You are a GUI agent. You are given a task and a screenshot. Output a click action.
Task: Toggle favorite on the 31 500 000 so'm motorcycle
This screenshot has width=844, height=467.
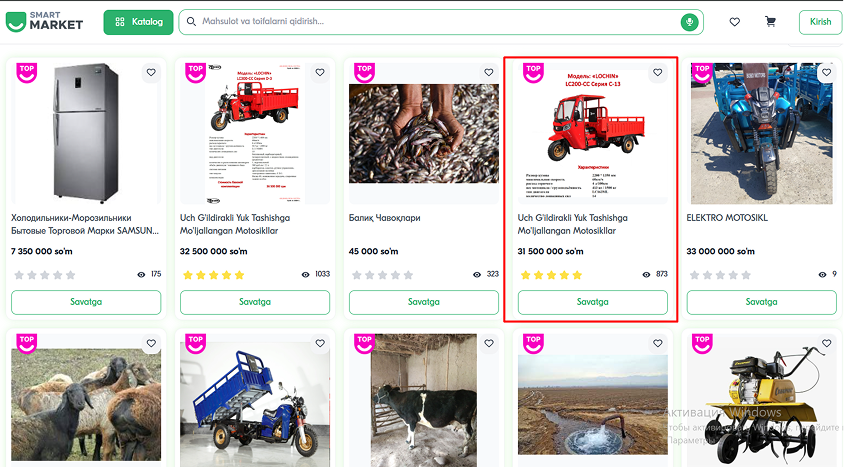click(657, 72)
